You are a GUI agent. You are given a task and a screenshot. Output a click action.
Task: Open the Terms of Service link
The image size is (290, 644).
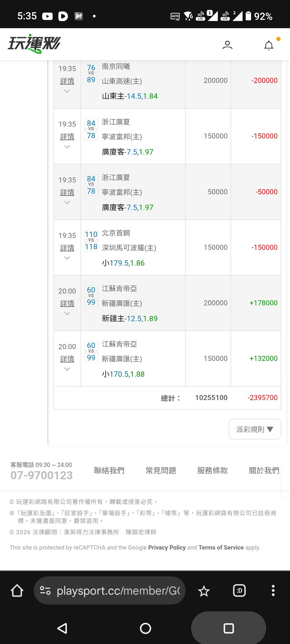(x=221, y=547)
